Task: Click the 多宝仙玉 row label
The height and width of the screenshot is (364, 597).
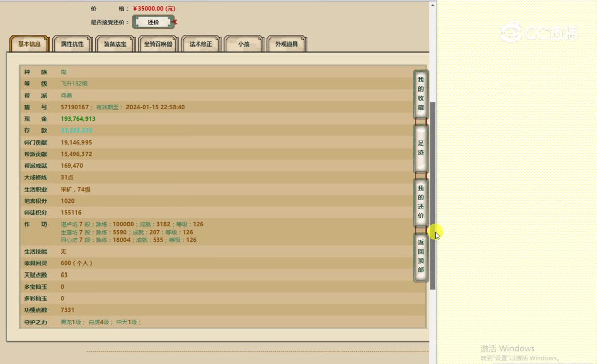Action: pos(35,287)
